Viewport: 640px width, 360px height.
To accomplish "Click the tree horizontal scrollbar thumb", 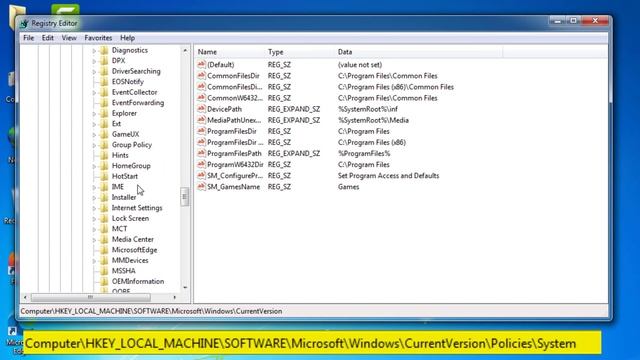I will click(x=91, y=297).
